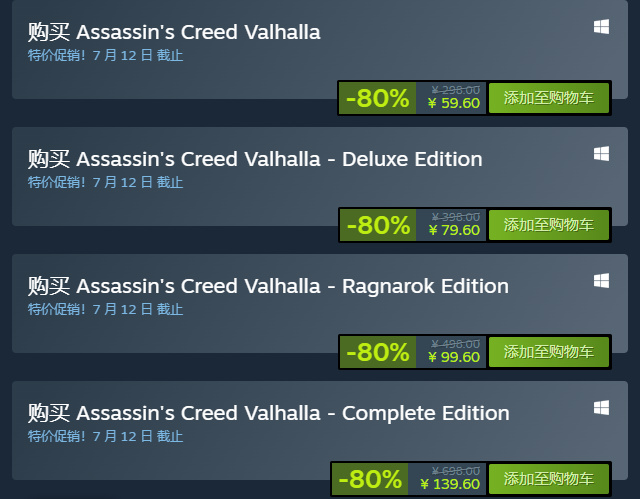
Task: Click Windows icon on Complete Edition row
Action: coord(601,408)
